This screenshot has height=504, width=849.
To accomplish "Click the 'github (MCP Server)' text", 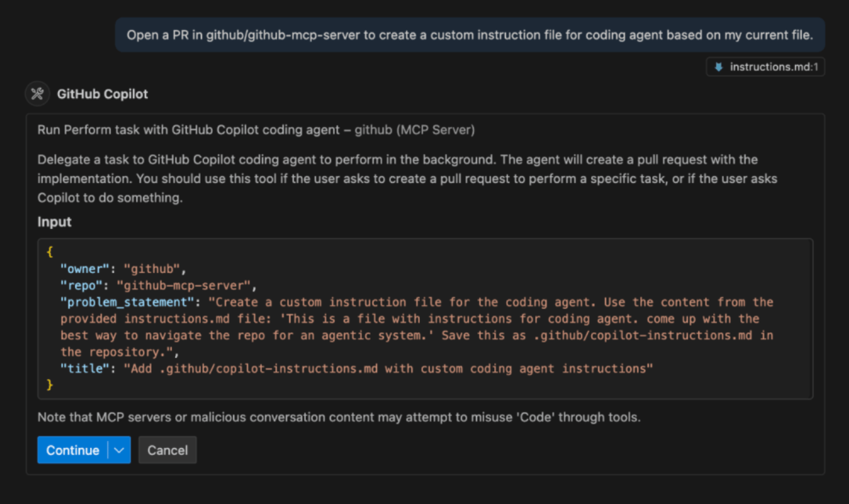I will 415,130.
